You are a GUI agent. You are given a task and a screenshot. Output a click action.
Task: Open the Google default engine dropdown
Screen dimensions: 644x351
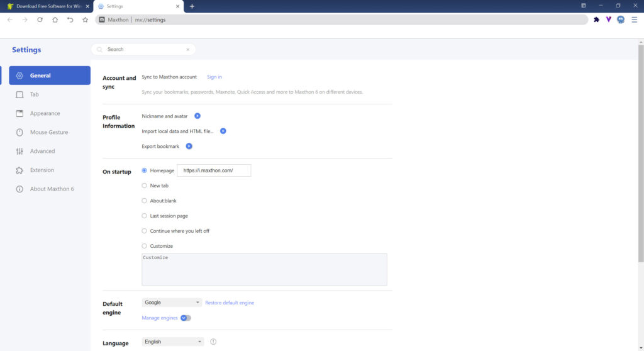[x=172, y=303]
